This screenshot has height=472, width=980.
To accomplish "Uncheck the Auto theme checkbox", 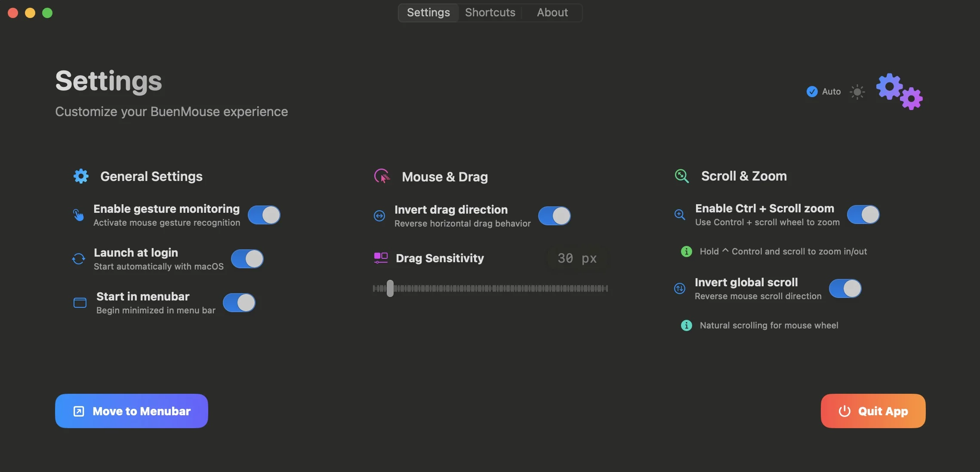I will tap(812, 92).
